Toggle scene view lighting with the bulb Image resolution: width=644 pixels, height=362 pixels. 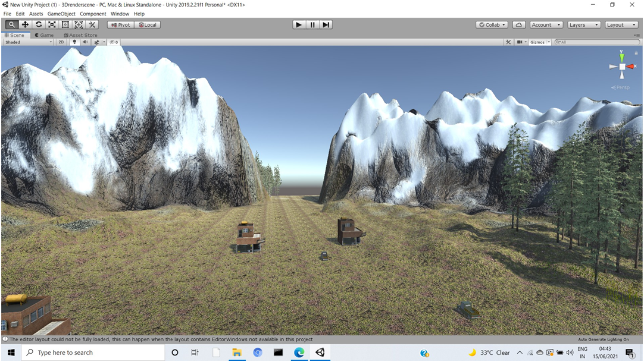[74, 42]
